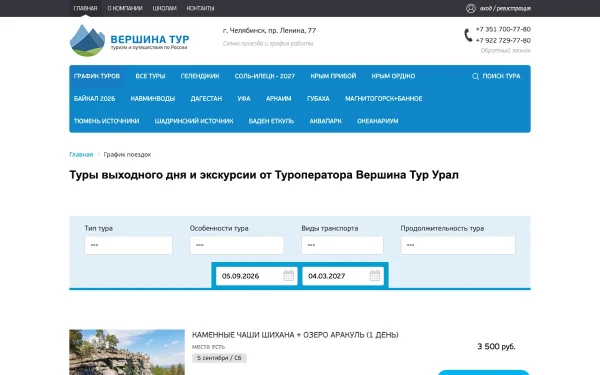Select График туров tab

(x=97, y=76)
